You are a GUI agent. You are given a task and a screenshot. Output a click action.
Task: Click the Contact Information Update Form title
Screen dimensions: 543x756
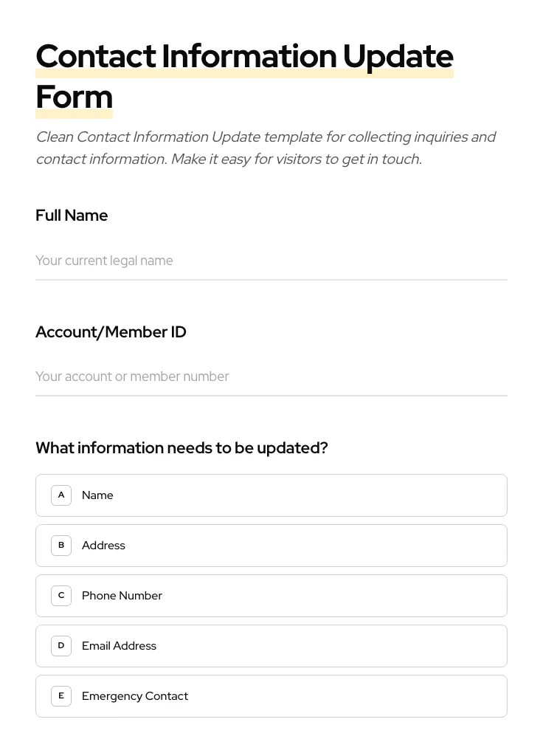[244, 56]
